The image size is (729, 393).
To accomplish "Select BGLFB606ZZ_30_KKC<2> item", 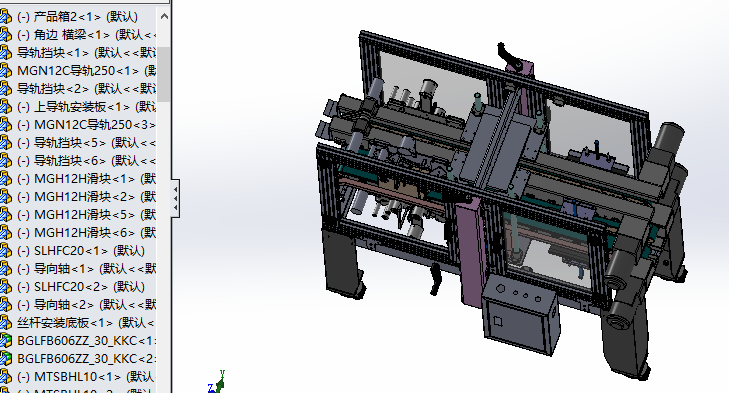I will (x=86, y=359).
